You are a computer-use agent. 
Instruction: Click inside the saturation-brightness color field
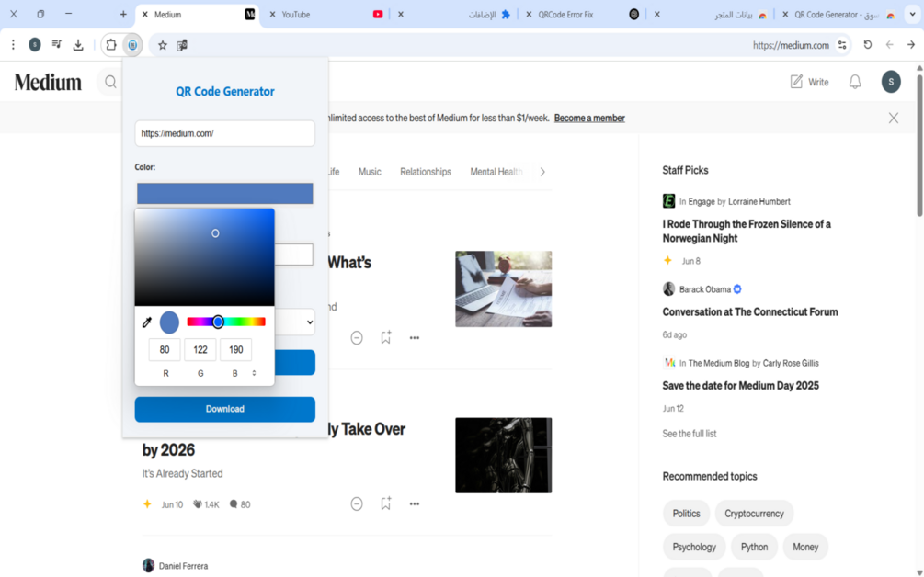pos(204,257)
